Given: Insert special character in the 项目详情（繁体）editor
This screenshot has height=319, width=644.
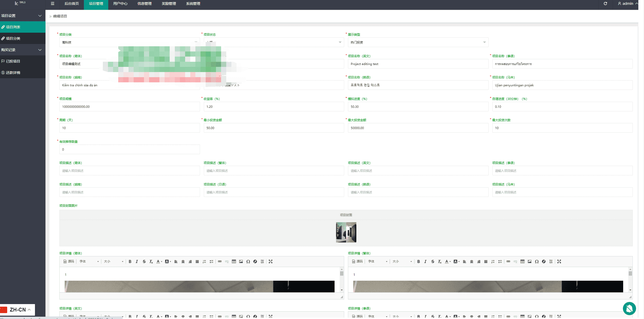Looking at the screenshot, I should (537, 261).
